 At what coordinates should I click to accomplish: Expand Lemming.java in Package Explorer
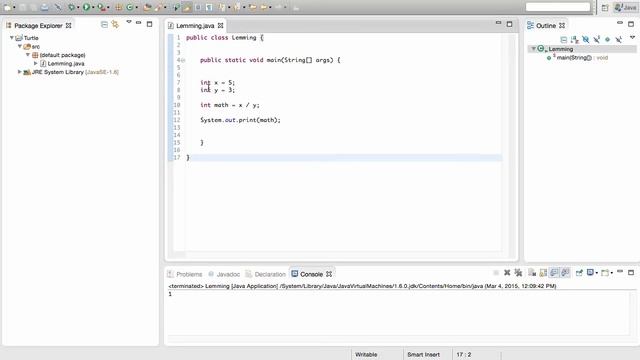tap(36, 63)
